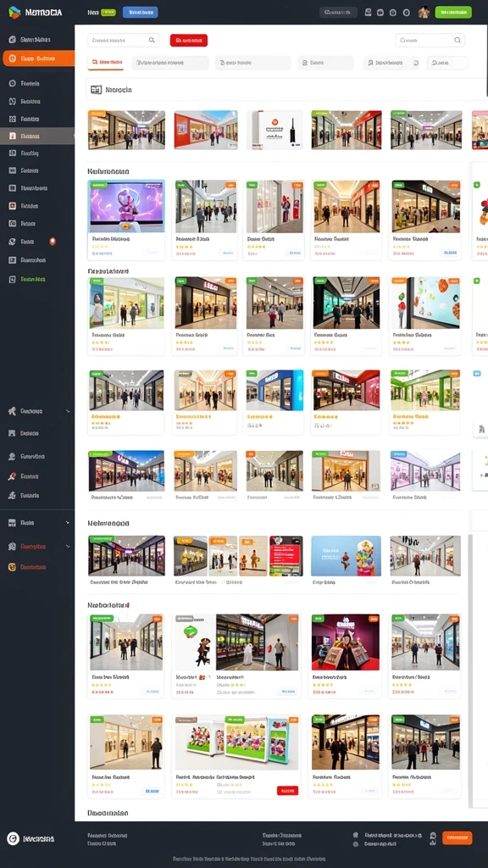
Task: Expand the sidebar item just below the divider line
Action: (37, 522)
